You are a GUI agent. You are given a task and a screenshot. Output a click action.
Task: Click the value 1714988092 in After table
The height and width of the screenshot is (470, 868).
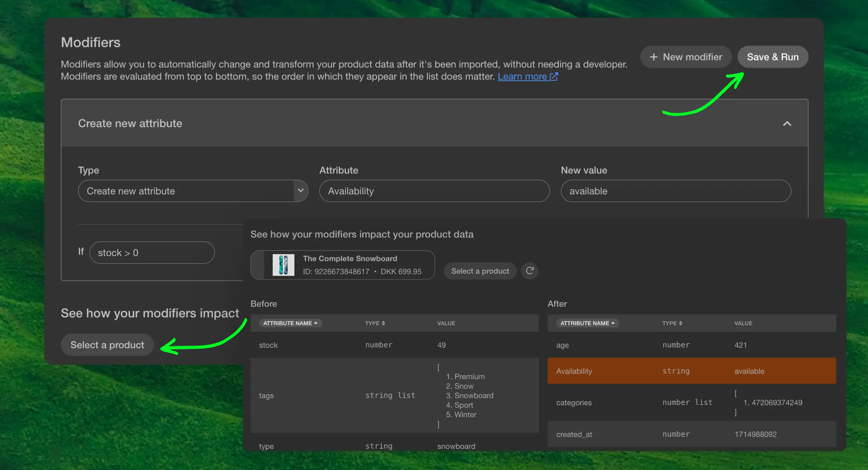(x=756, y=434)
